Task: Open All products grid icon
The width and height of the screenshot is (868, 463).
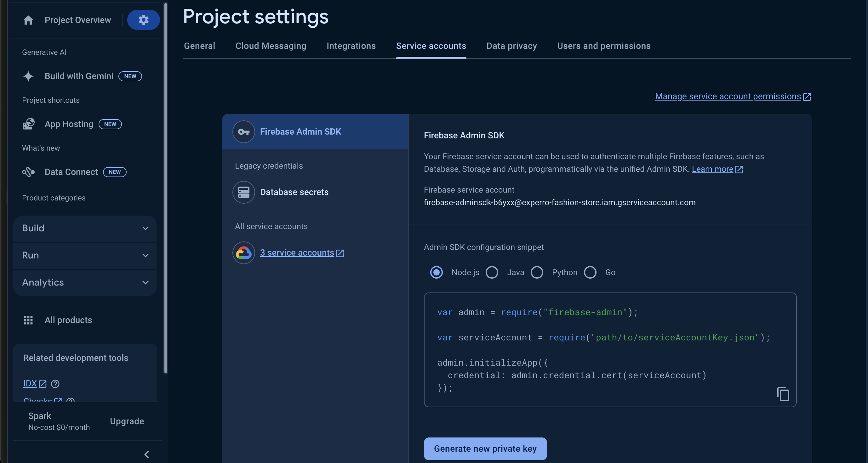Action: click(x=29, y=320)
